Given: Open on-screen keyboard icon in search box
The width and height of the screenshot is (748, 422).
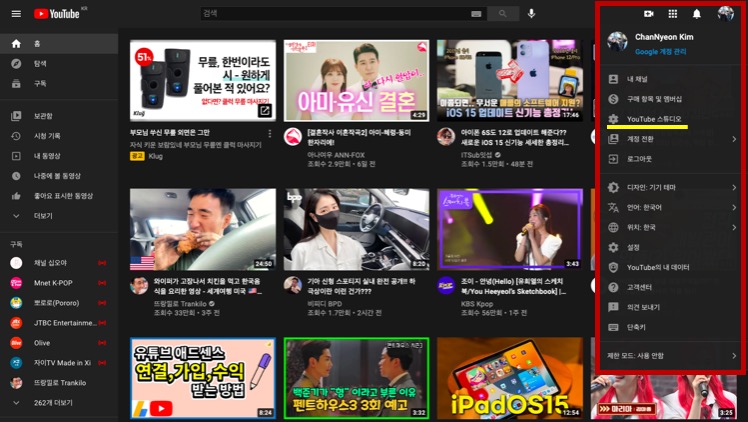Looking at the screenshot, I should click(476, 14).
